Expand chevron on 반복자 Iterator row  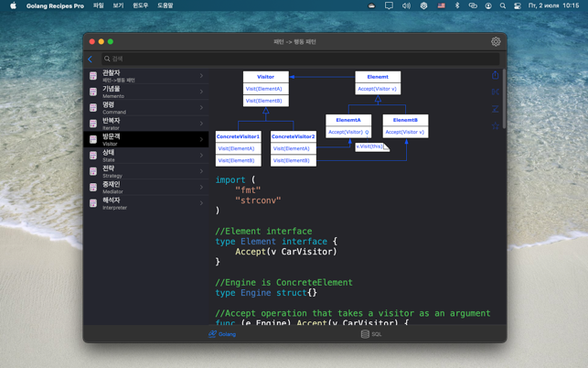(201, 124)
